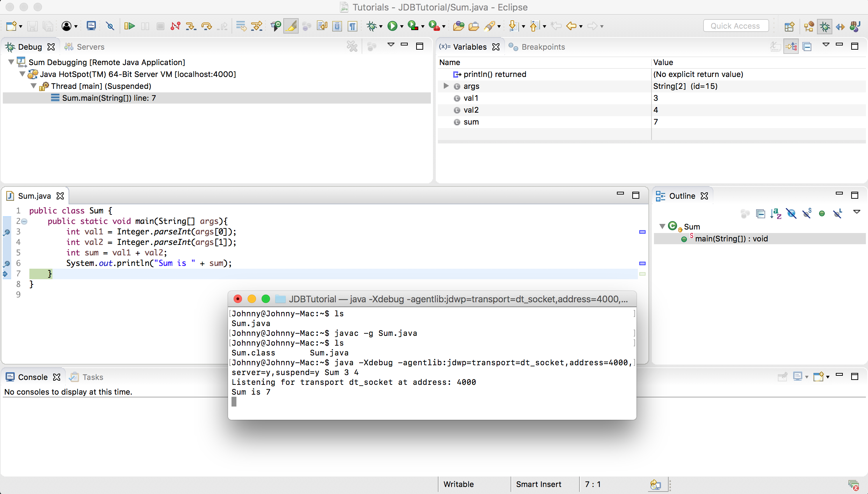868x494 pixels.
Task: Open the Back history dropdown arrow
Action: coord(581,26)
